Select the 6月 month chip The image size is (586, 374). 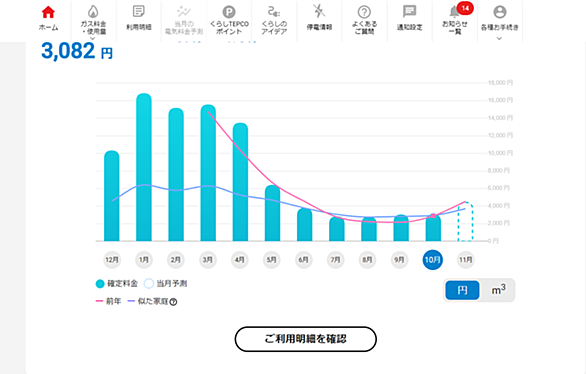pos(303,260)
